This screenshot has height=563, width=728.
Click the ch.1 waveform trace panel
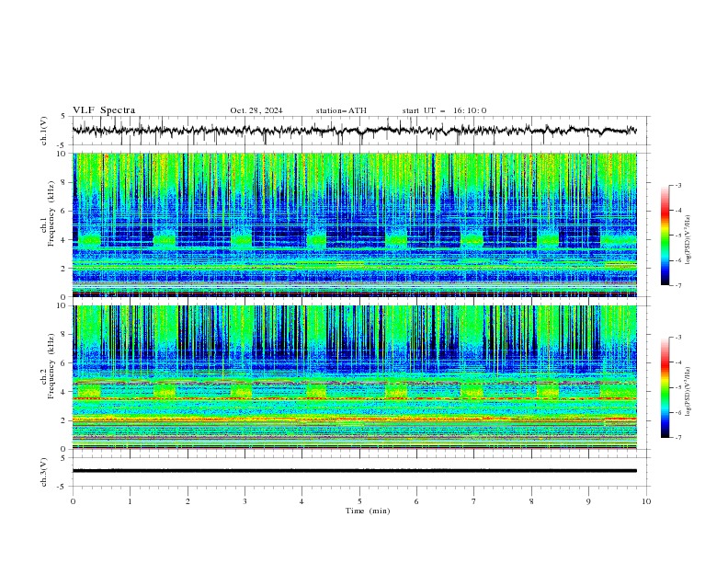click(360, 131)
